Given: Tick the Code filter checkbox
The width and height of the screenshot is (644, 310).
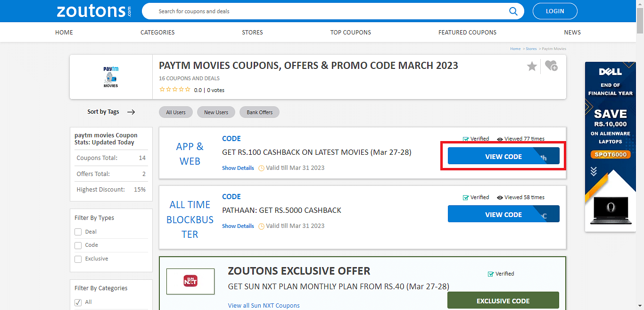Looking at the screenshot, I should click(x=78, y=245).
